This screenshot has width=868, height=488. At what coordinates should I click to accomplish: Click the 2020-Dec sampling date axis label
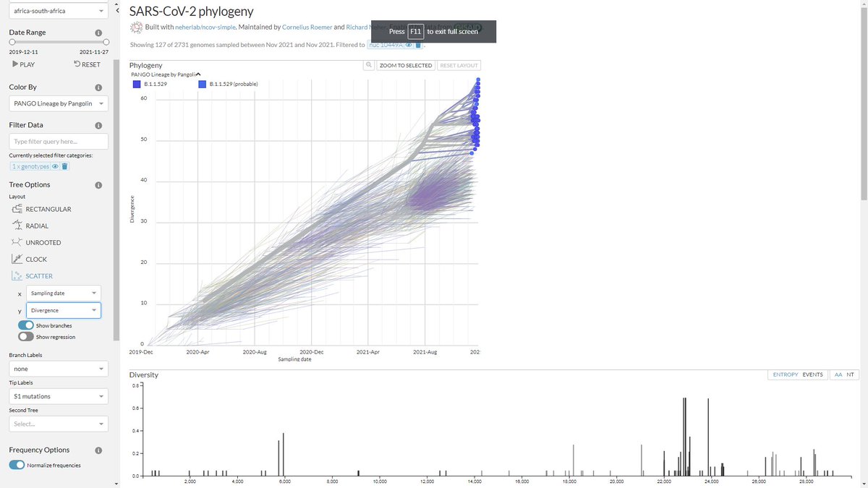click(x=311, y=351)
